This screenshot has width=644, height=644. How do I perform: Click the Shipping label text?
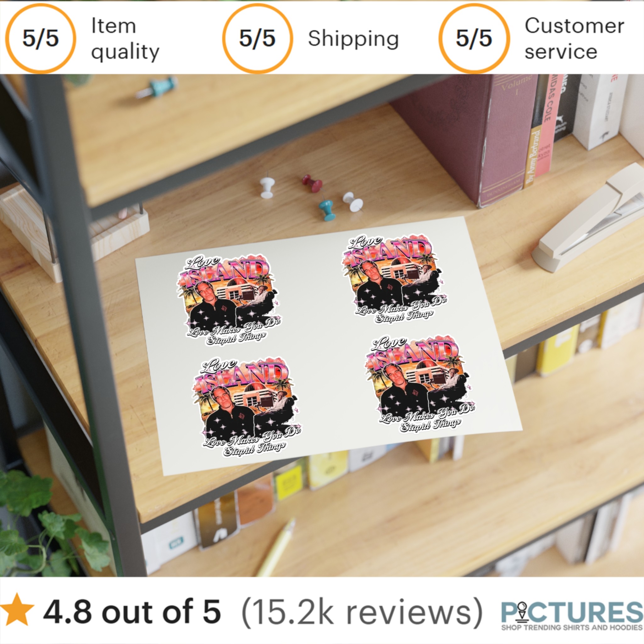(x=353, y=39)
